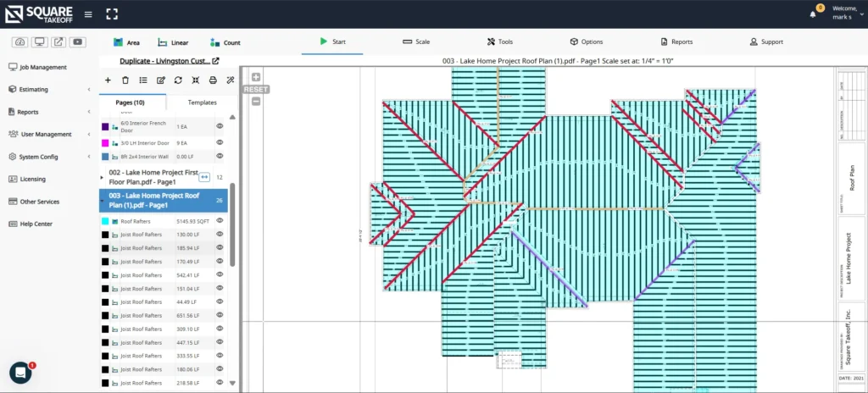Image resolution: width=868 pixels, height=393 pixels.
Task: Open the Scale tab
Action: 415,42
